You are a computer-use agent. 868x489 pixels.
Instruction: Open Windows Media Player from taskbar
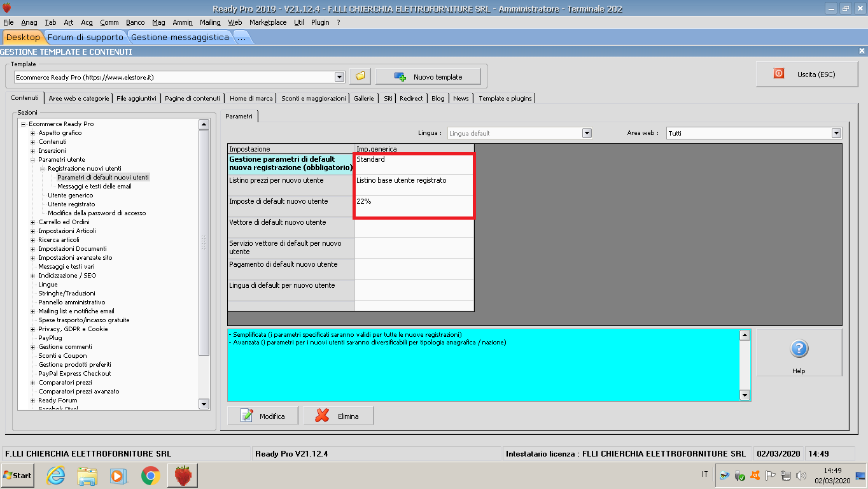(118, 475)
